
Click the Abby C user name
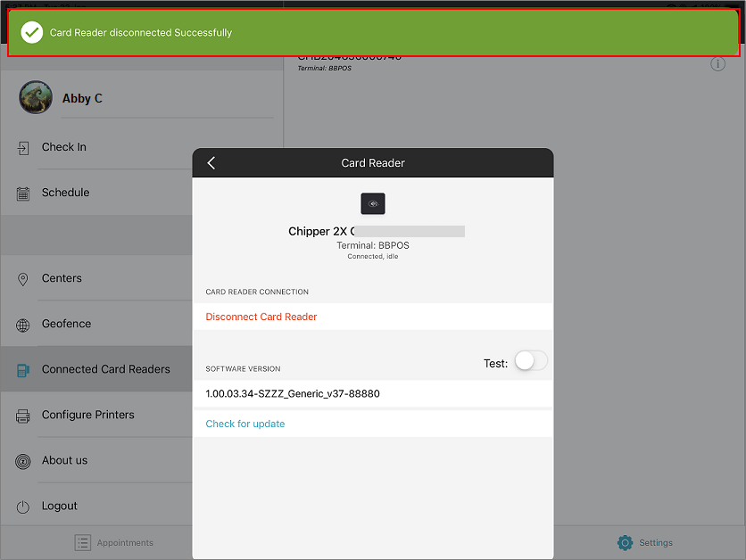(x=82, y=98)
